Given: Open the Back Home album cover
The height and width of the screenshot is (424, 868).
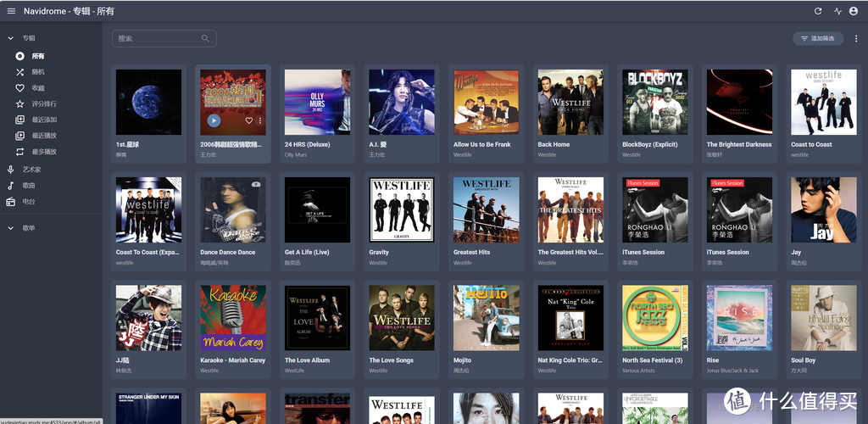Looking at the screenshot, I should pos(570,102).
